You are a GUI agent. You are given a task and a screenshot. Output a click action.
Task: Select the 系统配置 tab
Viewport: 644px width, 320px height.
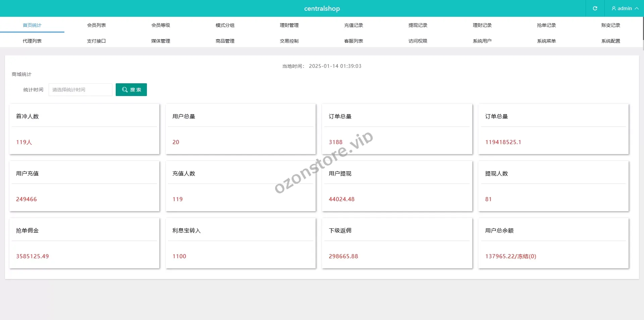[x=611, y=41]
